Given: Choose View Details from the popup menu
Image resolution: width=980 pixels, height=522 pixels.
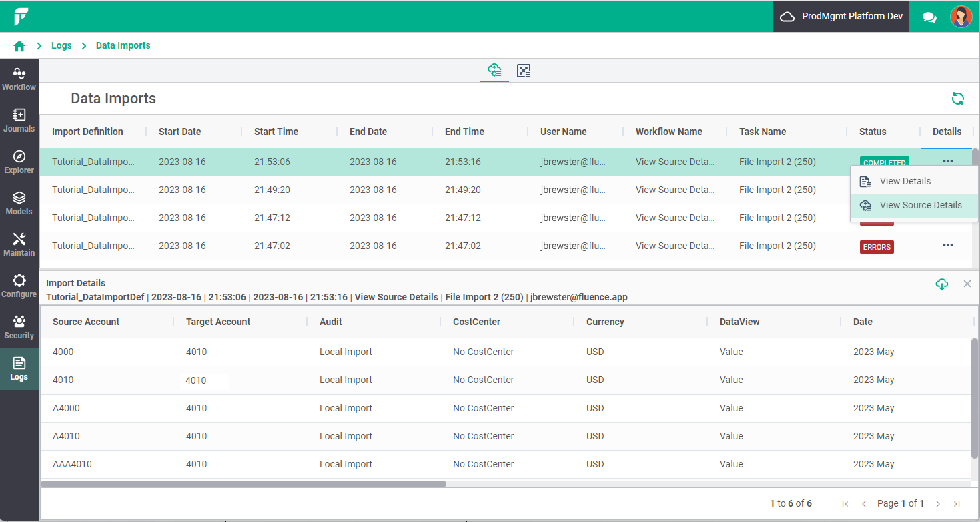Looking at the screenshot, I should pyautogui.click(x=914, y=181).
